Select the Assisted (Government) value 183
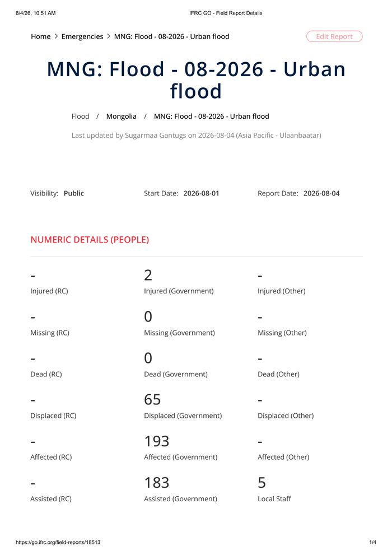 [157, 483]
